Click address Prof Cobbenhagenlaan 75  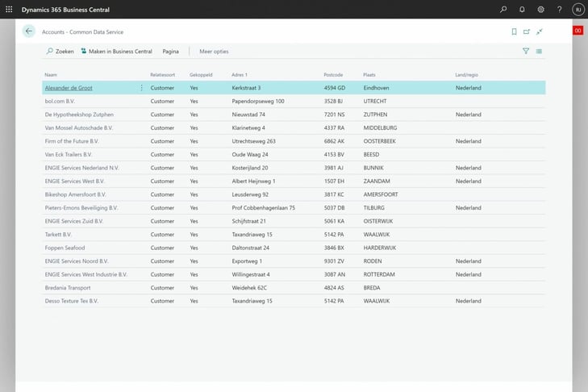[263, 208]
